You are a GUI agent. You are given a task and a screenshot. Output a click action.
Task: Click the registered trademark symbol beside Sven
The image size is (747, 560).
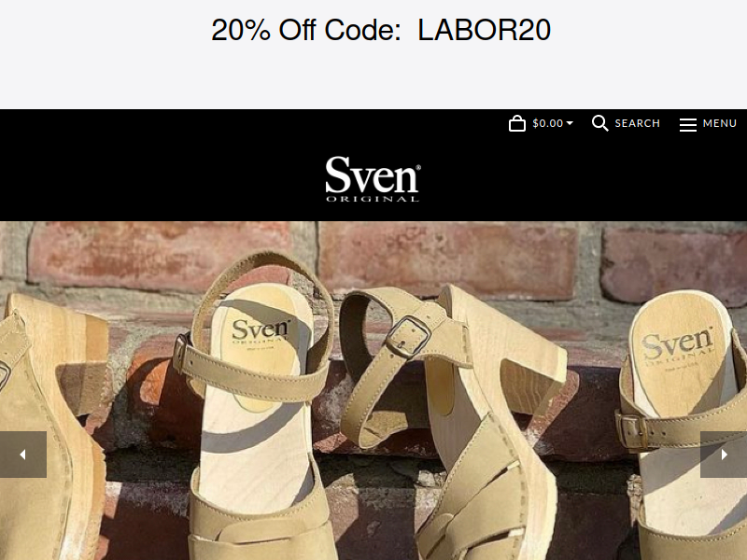coord(418,167)
